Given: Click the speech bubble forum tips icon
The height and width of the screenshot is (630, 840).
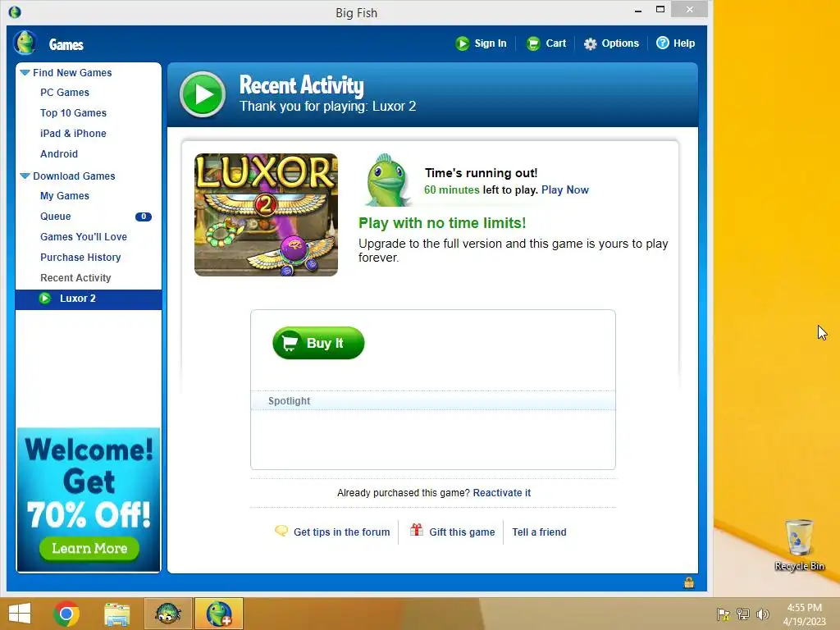Looking at the screenshot, I should (x=281, y=531).
